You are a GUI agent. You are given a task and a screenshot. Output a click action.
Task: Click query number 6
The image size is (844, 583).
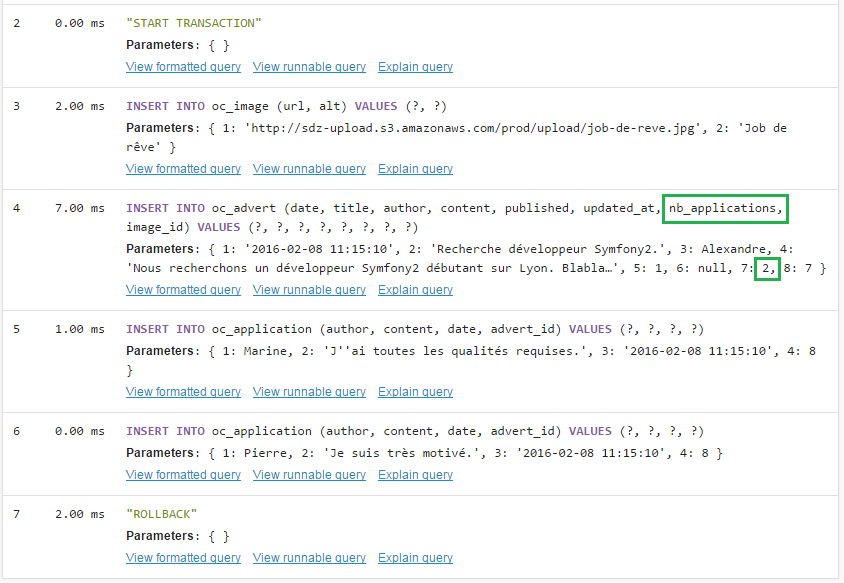point(17,431)
